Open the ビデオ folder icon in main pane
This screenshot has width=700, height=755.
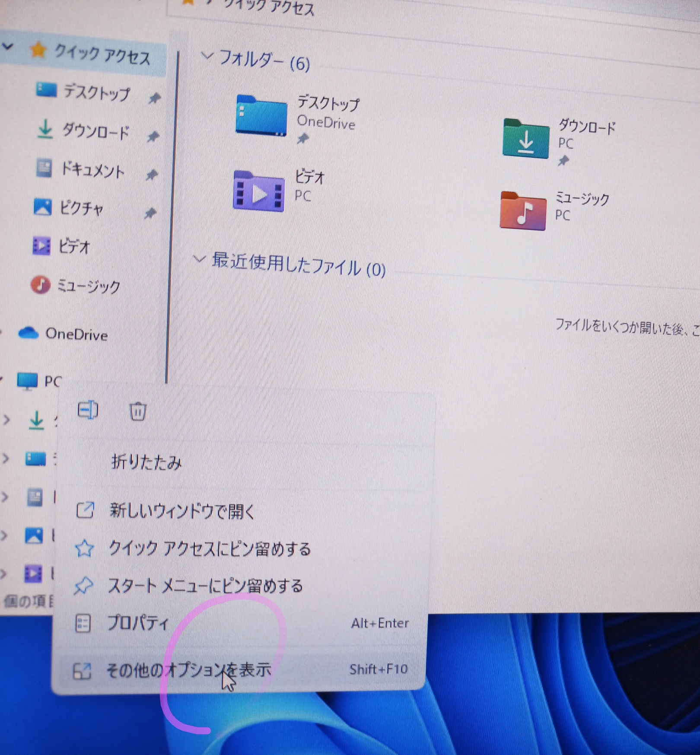click(258, 191)
